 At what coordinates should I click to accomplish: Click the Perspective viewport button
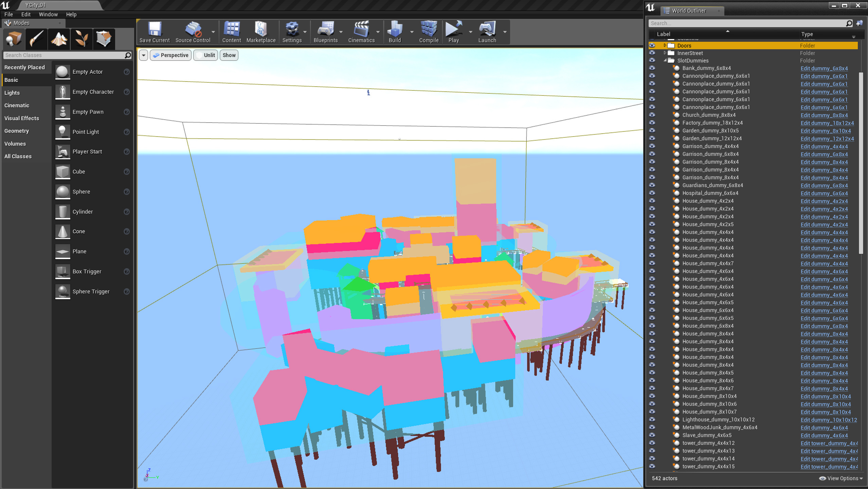[x=171, y=55]
